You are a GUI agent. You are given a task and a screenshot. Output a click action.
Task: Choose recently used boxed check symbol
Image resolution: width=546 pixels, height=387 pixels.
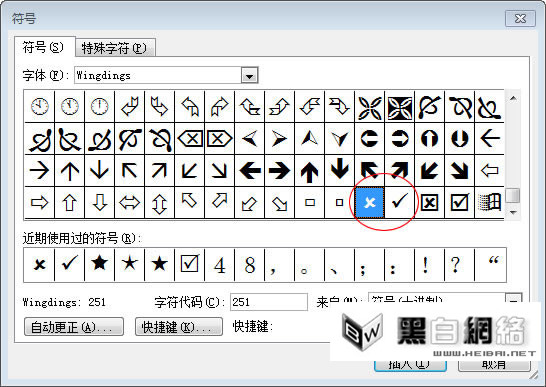(x=189, y=265)
